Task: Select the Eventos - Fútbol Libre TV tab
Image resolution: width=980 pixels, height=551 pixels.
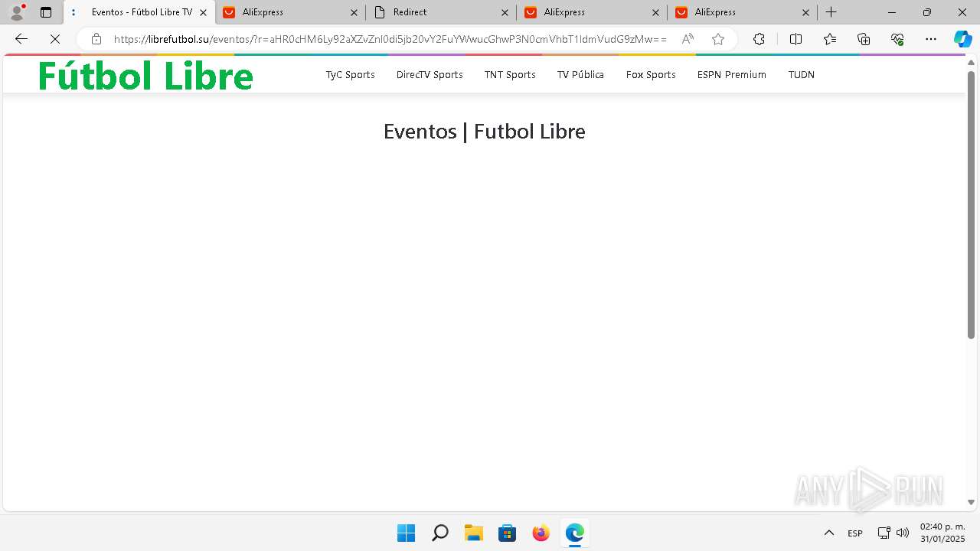Action: tap(139, 12)
